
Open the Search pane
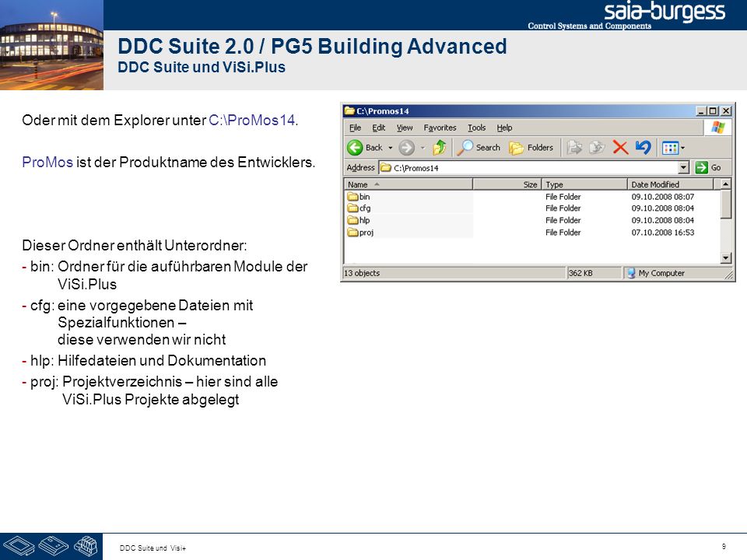pos(479,148)
